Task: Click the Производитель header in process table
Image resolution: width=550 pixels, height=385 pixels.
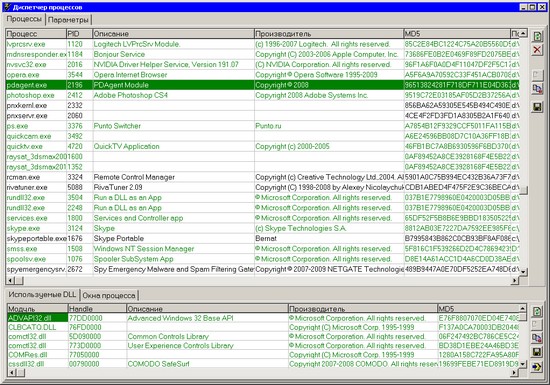Action: point(329,34)
